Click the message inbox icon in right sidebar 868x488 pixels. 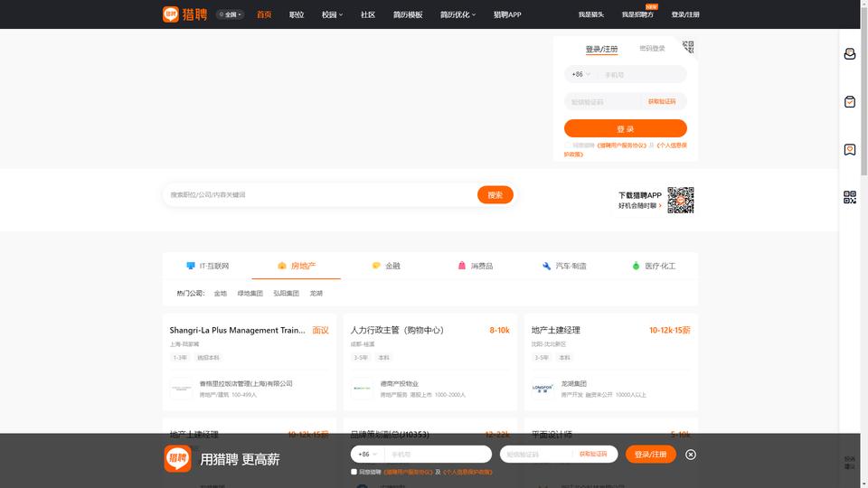pyautogui.click(x=850, y=53)
